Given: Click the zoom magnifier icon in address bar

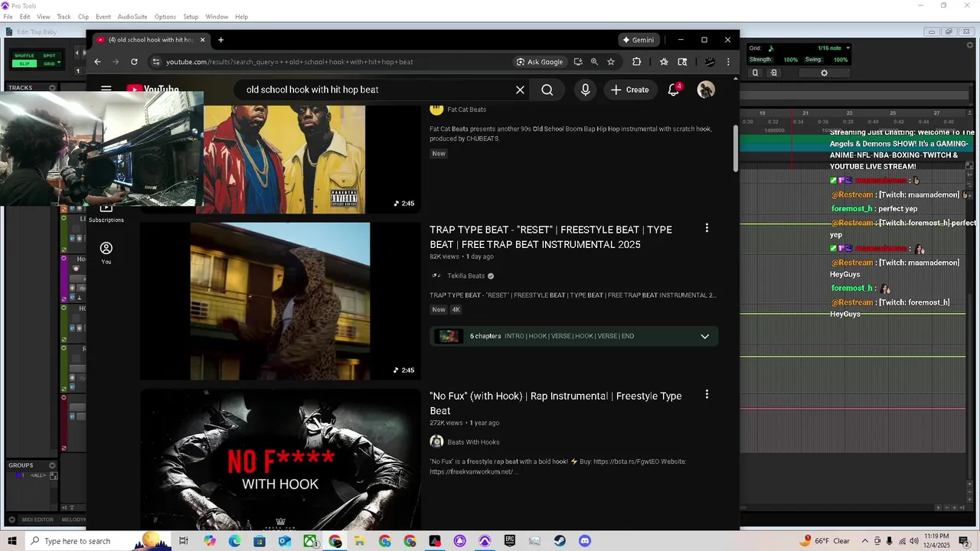Looking at the screenshot, I should pos(594,62).
